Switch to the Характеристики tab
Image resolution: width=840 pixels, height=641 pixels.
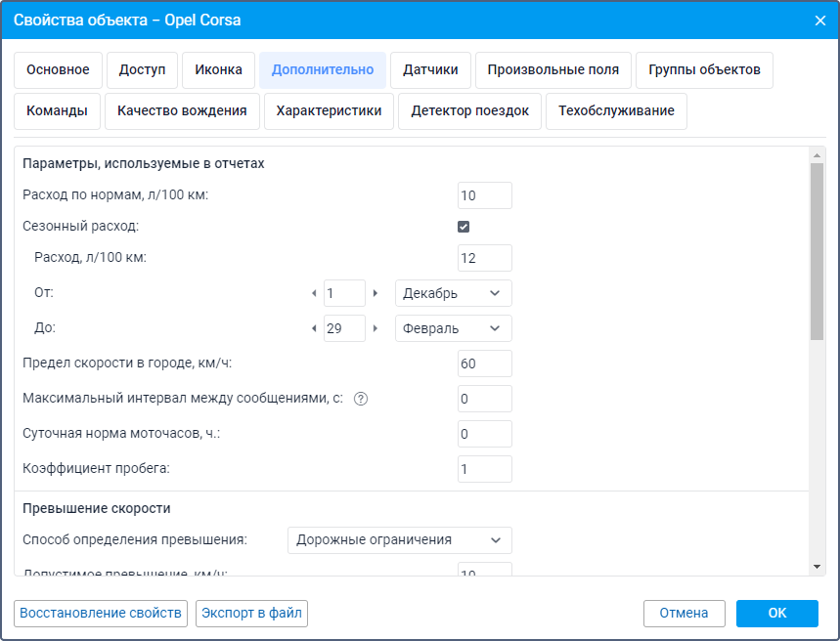coord(329,111)
